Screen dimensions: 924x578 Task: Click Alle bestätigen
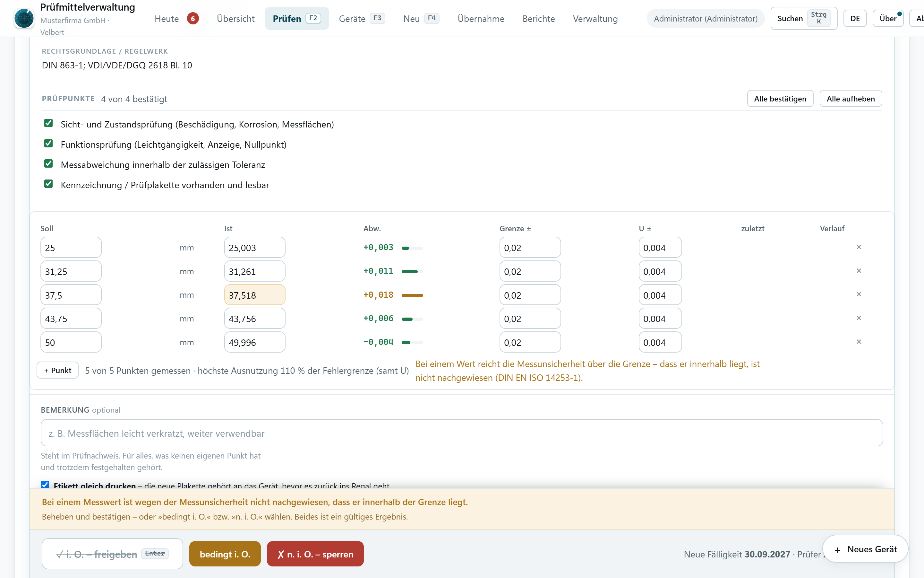point(780,99)
